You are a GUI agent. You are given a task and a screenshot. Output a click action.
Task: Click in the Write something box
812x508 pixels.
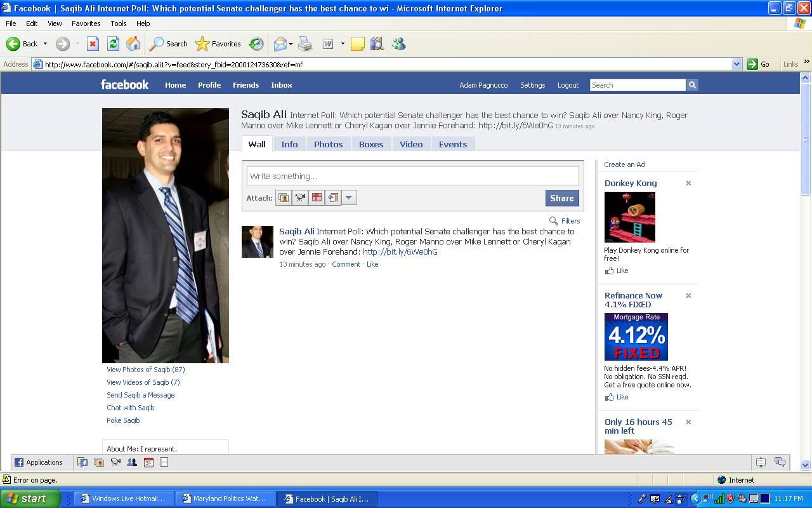413,176
